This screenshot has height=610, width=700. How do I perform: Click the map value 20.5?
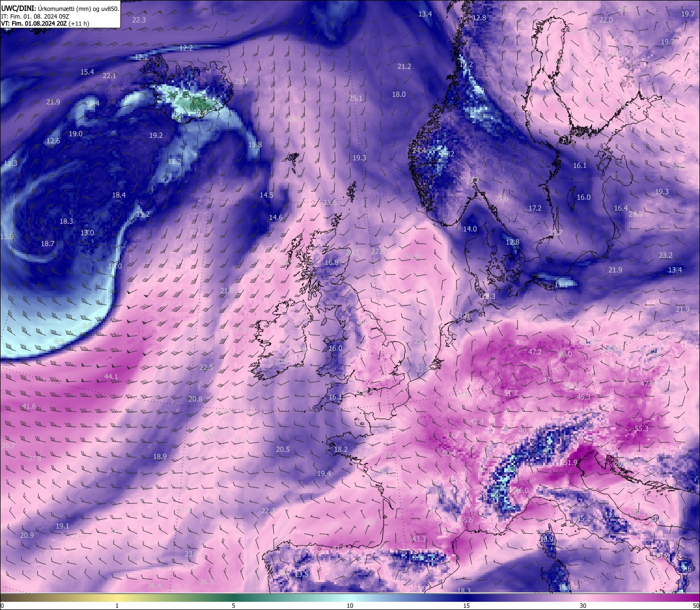[x=283, y=450]
